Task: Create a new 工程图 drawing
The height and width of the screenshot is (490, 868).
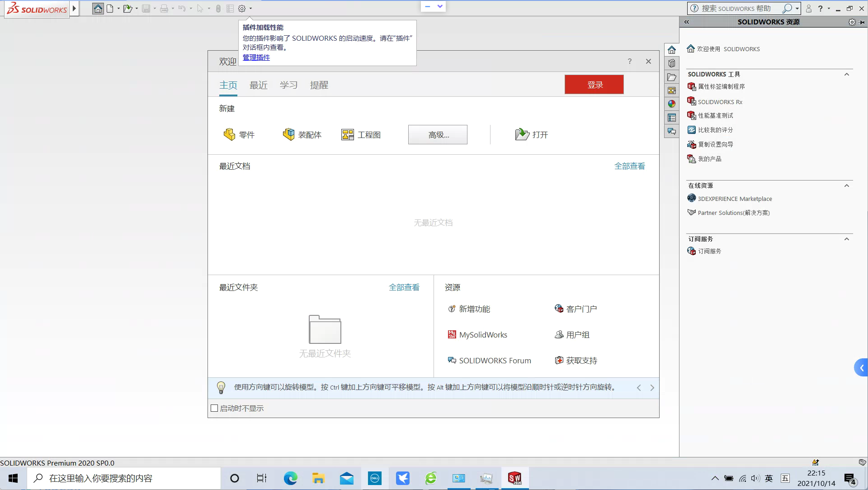Action: click(361, 134)
